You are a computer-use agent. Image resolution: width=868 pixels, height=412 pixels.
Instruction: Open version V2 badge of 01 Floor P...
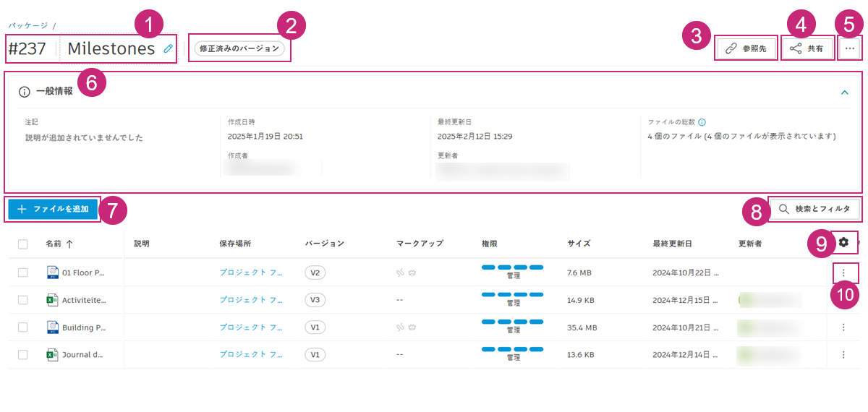315,272
